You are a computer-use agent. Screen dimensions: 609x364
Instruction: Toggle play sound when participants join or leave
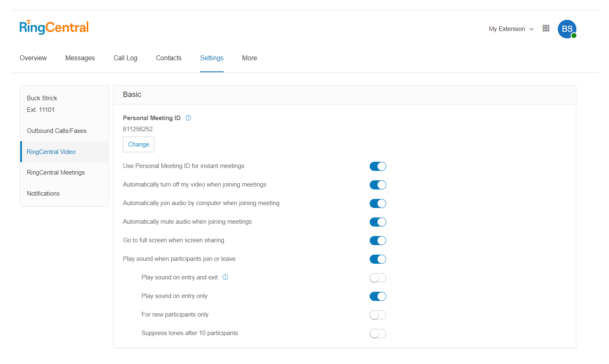(x=378, y=259)
